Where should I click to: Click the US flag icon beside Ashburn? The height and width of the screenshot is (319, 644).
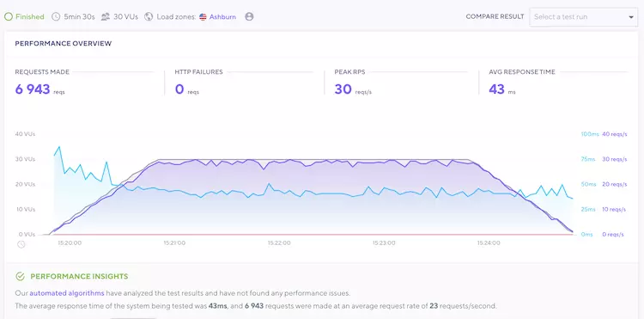[x=203, y=17]
